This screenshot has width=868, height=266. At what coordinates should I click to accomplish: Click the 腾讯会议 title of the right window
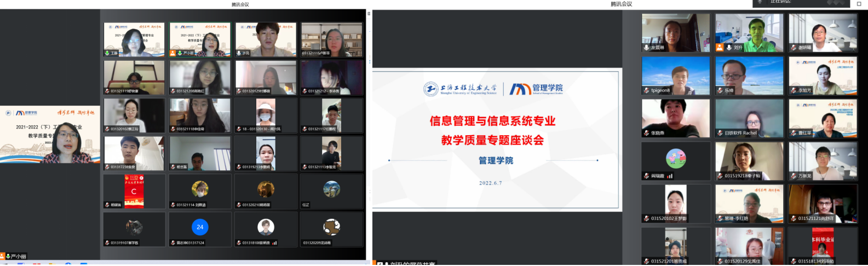click(x=622, y=4)
